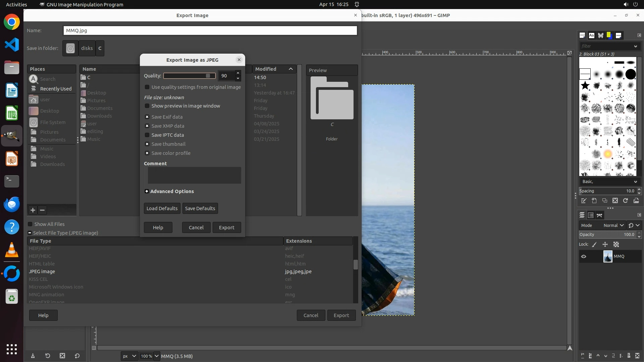
Task: Click Load Defaults button
Action: [162, 208]
